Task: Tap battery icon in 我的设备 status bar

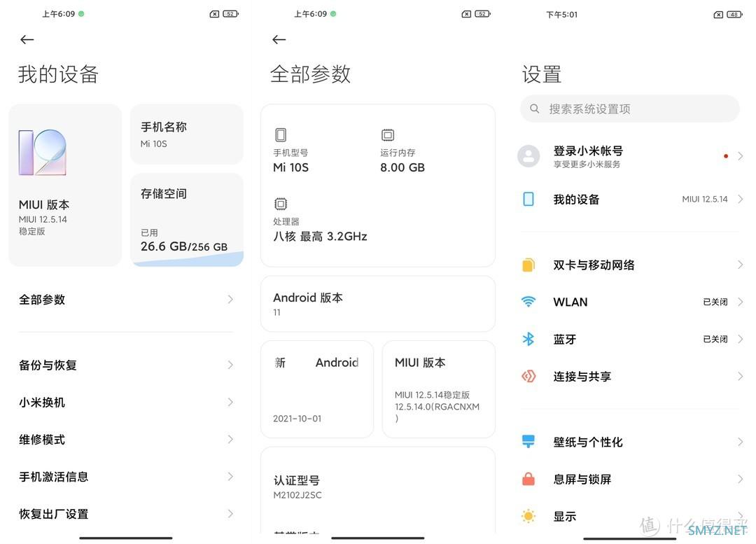Action: 230,14
